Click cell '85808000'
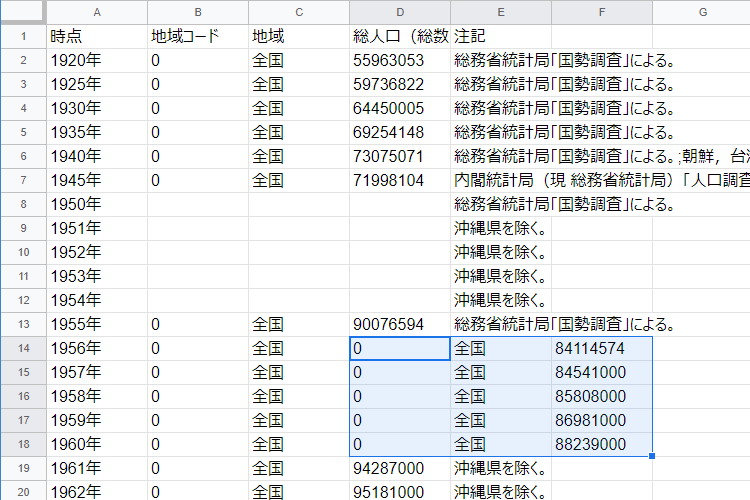The image size is (750, 500). click(602, 396)
